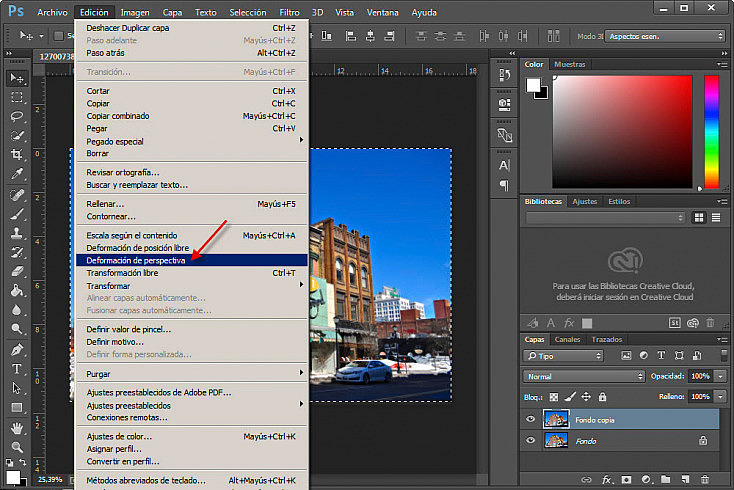The image size is (734, 490).
Task: Click the foreground color swatch in Color panel
Action: pos(533,85)
